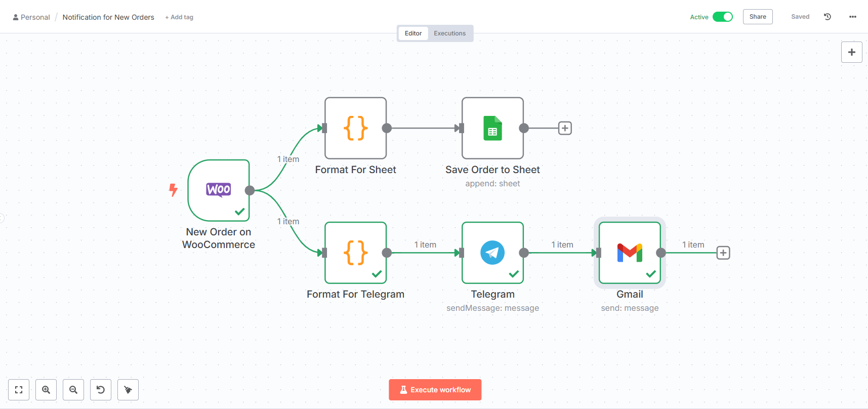Open the Format For Sheet code node
The width and height of the screenshot is (868, 409).
pyautogui.click(x=355, y=128)
